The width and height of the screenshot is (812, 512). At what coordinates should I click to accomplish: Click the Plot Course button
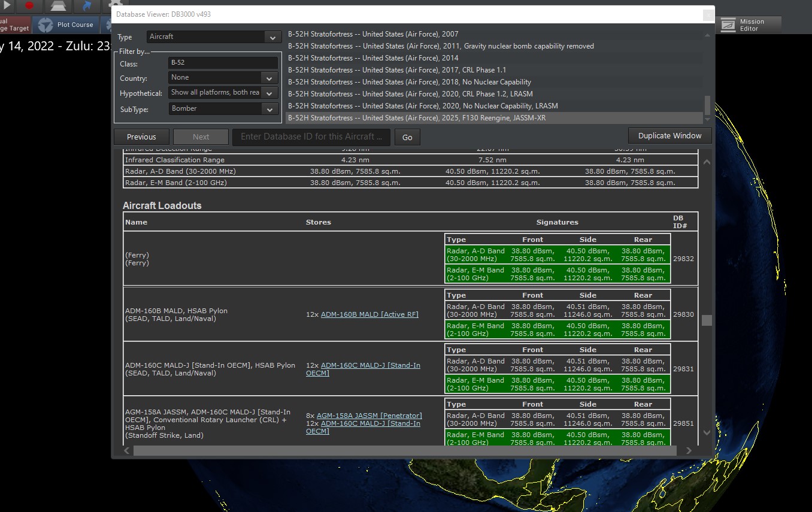tap(65, 25)
